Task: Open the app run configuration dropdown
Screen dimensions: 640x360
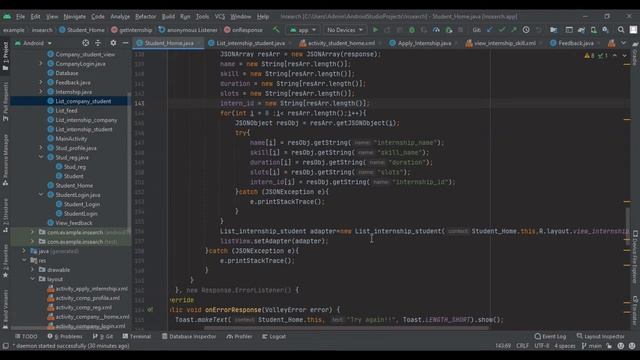Action: 303,30
